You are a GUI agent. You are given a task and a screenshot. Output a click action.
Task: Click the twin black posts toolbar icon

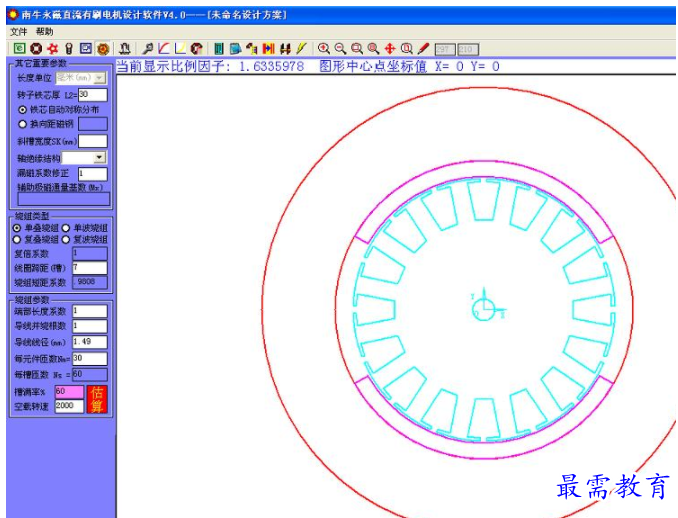[285, 48]
